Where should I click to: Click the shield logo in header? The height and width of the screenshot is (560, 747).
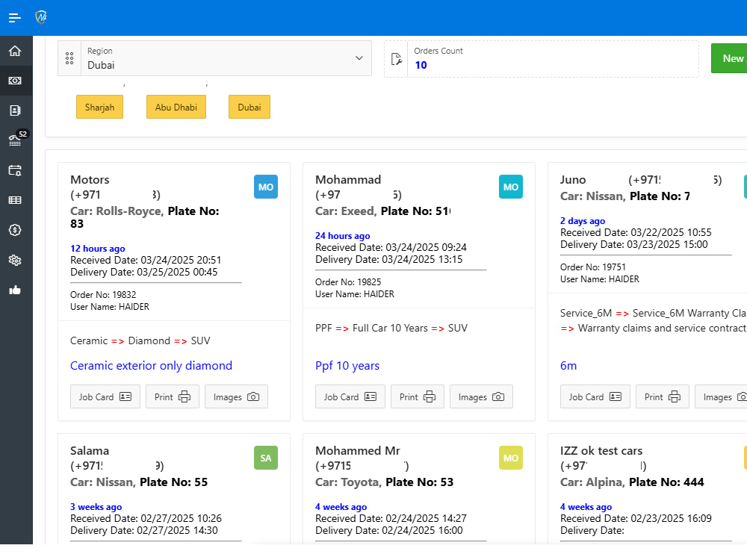[x=41, y=18]
